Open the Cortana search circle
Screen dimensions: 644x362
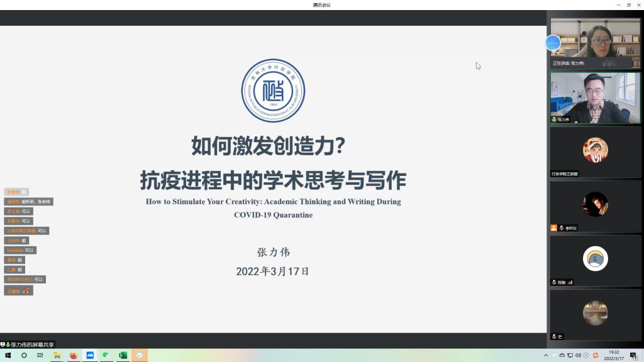24,355
